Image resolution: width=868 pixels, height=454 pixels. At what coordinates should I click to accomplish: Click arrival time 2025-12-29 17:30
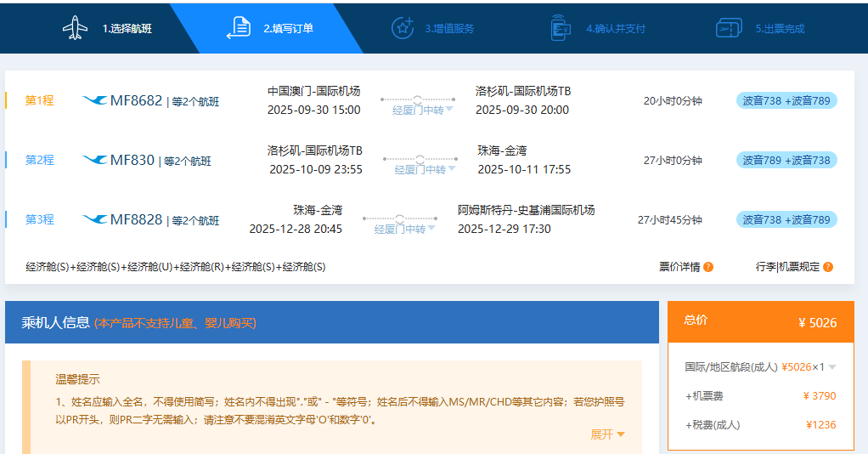pos(504,229)
